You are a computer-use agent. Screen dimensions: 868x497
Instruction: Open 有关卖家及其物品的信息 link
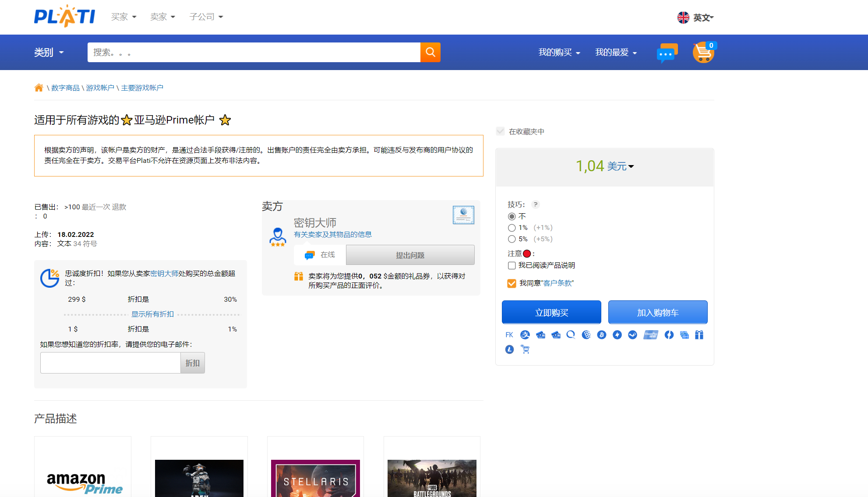(x=332, y=234)
